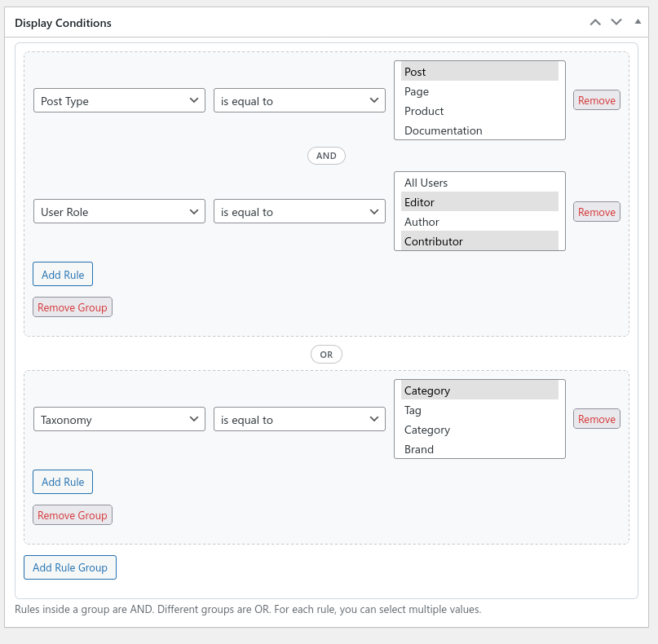This screenshot has height=644, width=658.
Task: Select Post in post type list
Action: tap(479, 72)
